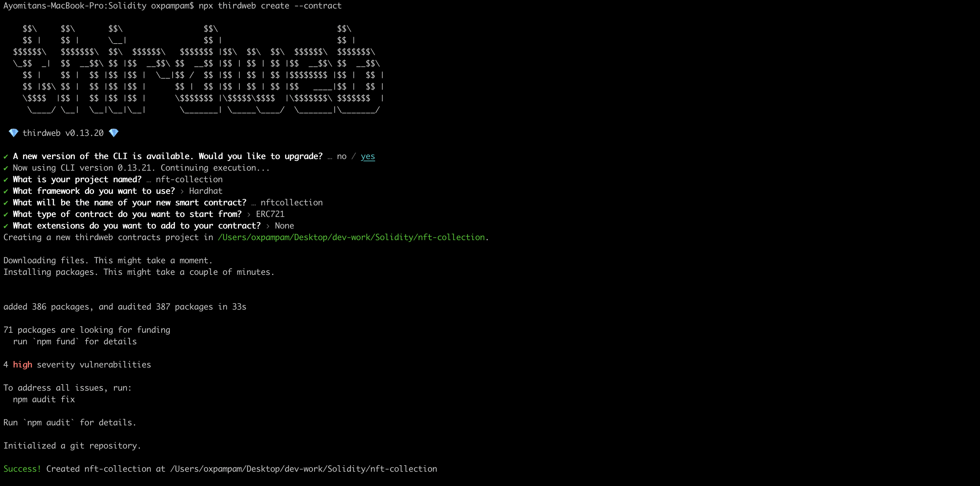Viewport: 980px width, 486px height.
Task: Click checkmark beside framework question
Action: pos(6,191)
